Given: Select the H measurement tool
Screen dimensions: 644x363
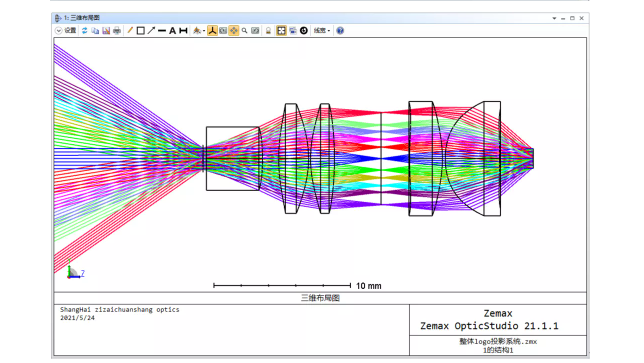Looking at the screenshot, I should click(183, 30).
